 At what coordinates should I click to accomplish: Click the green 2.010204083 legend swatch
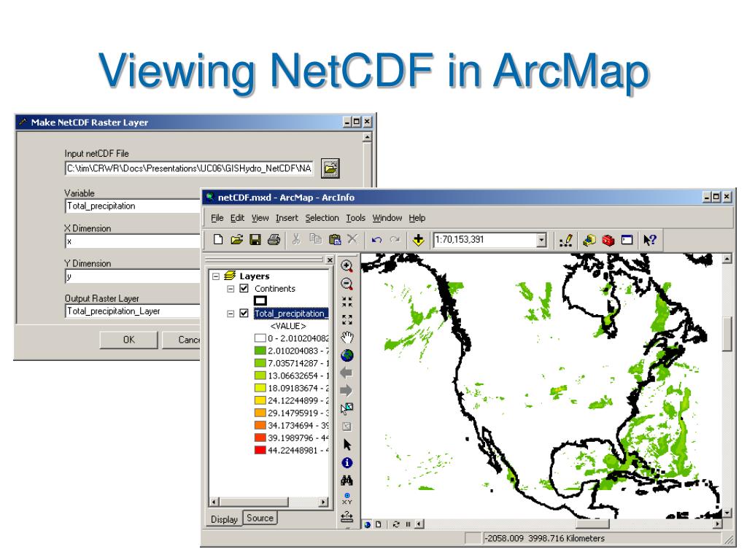tap(260, 351)
